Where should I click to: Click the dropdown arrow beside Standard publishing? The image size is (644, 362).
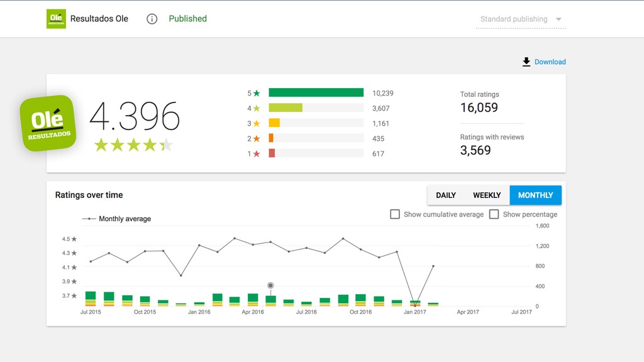pyautogui.click(x=558, y=19)
